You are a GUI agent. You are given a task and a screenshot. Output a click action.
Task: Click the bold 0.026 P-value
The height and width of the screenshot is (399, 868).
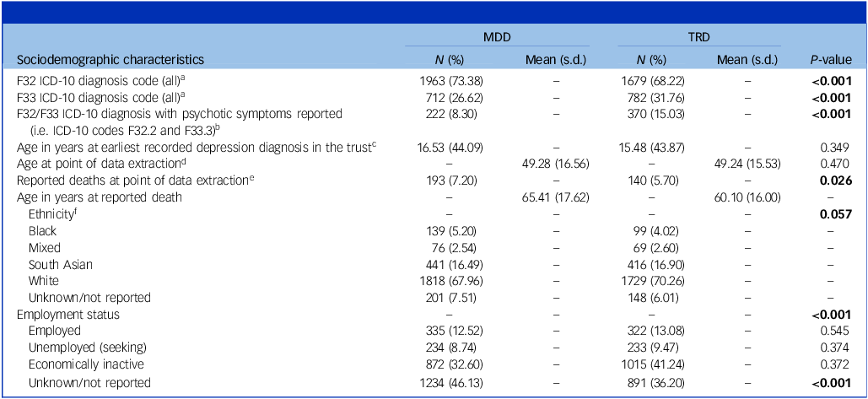[x=833, y=182]
